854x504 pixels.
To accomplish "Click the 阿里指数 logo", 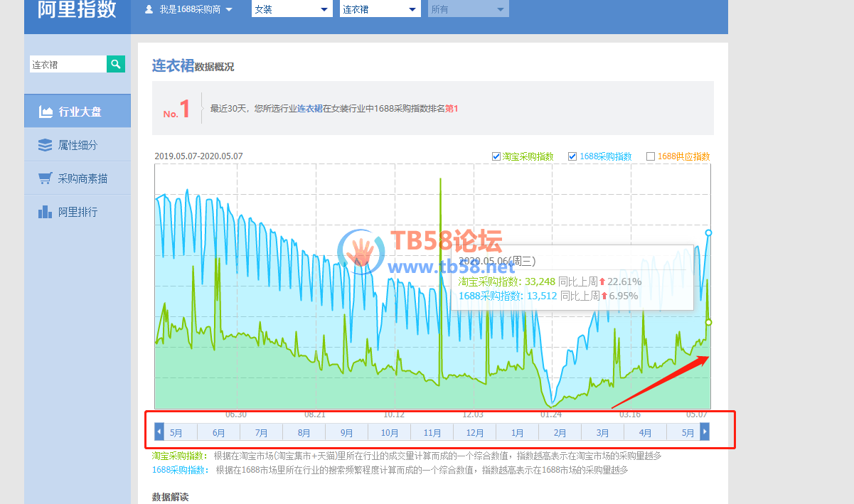I will (x=78, y=10).
